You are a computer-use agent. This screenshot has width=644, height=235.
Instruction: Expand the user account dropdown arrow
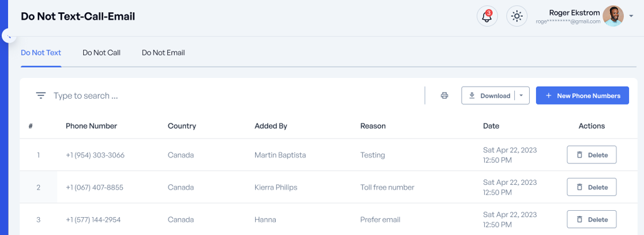point(631,16)
